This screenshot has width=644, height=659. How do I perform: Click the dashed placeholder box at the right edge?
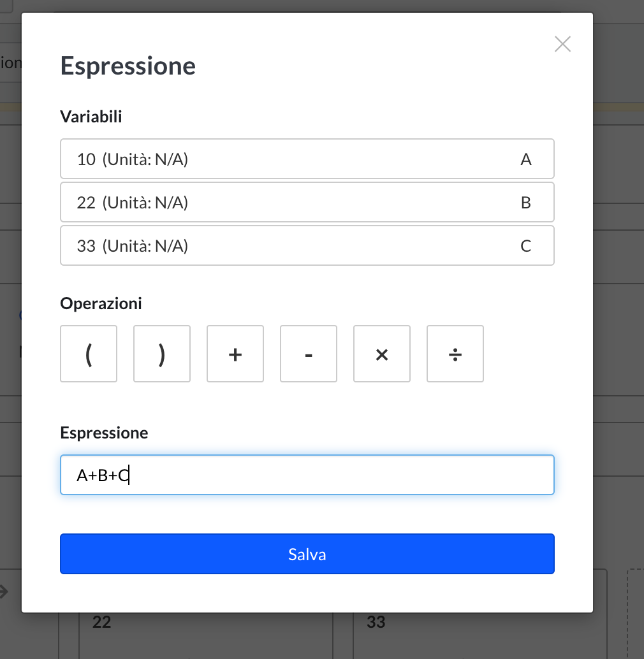[x=635, y=612]
